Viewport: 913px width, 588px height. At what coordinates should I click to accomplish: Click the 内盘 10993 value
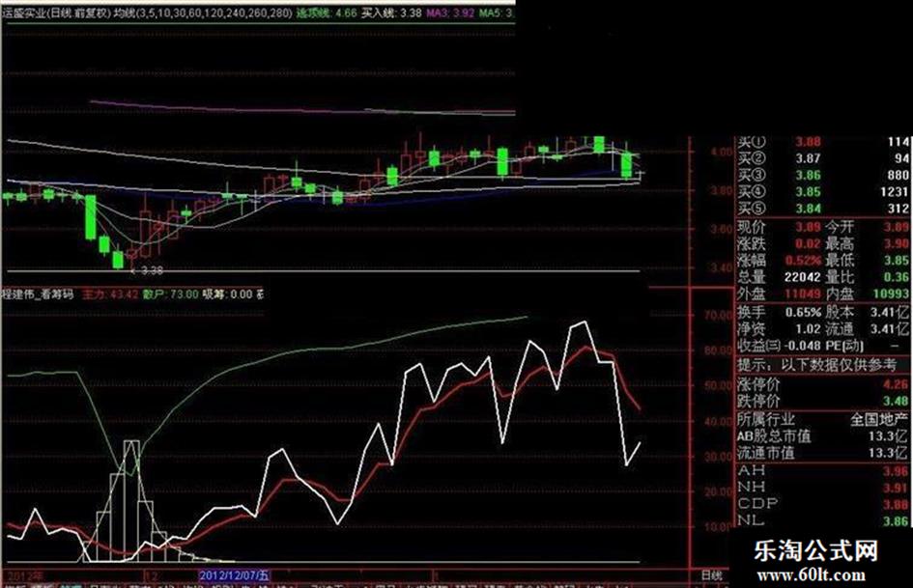(891, 294)
